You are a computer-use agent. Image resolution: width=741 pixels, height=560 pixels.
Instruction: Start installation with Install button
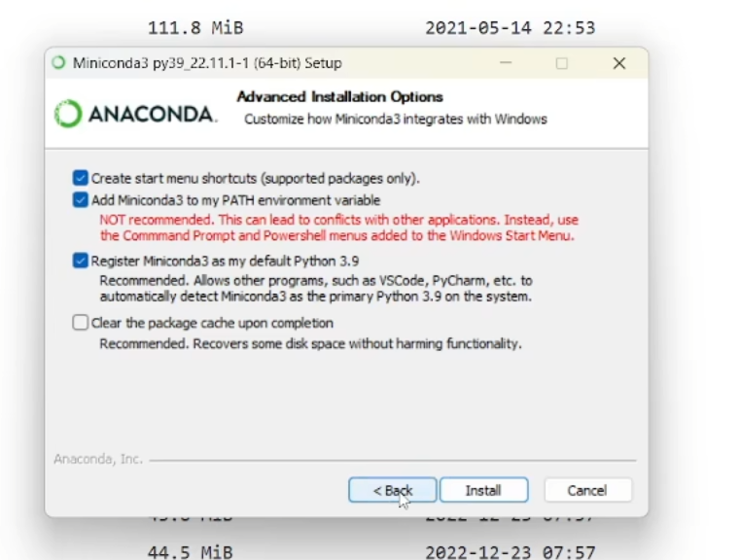click(483, 490)
